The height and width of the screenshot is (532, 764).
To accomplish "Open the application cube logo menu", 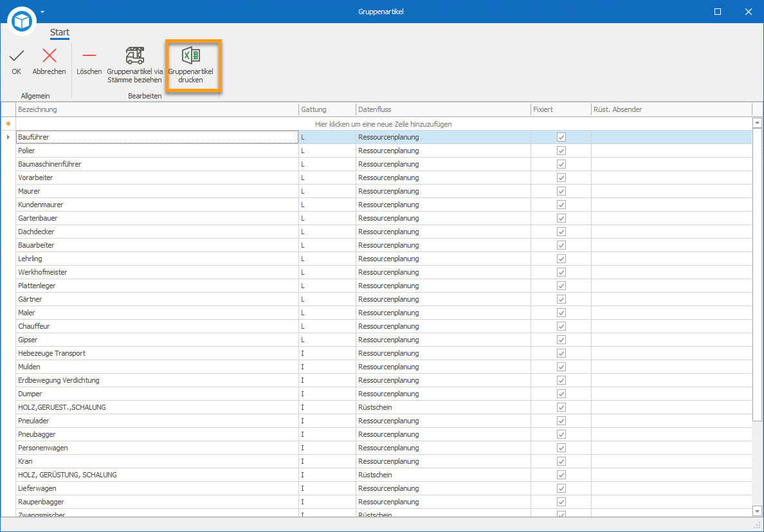I will [x=22, y=21].
